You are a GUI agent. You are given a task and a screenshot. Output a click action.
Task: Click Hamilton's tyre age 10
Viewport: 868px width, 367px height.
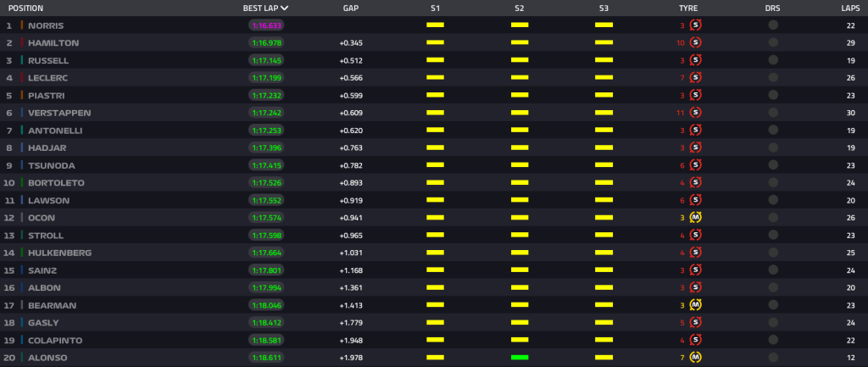click(x=681, y=42)
